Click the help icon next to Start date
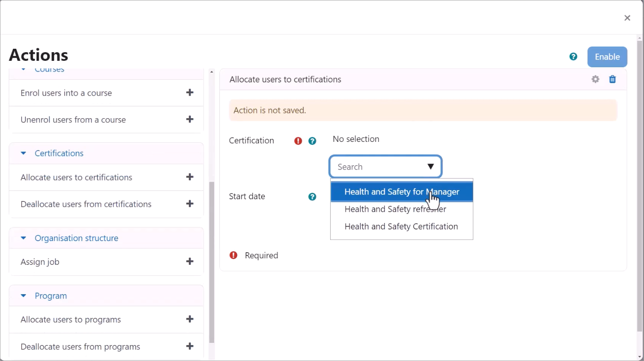The width and height of the screenshot is (644, 361). click(312, 197)
